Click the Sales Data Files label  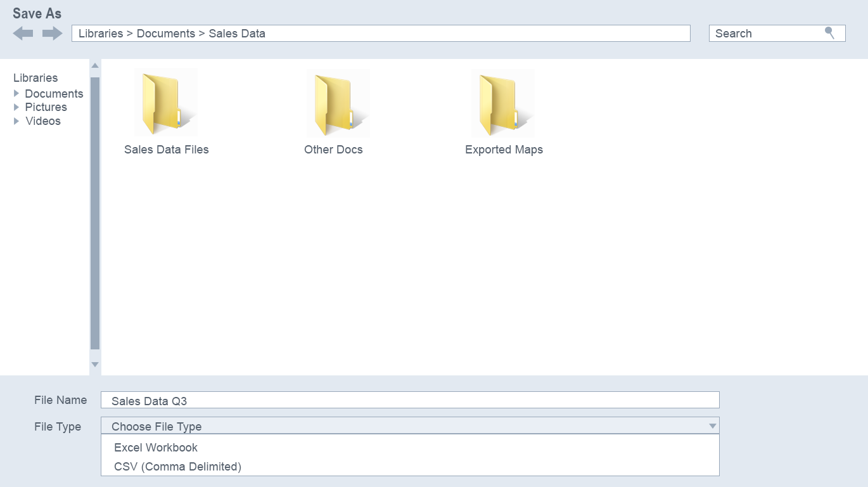pyautogui.click(x=167, y=150)
